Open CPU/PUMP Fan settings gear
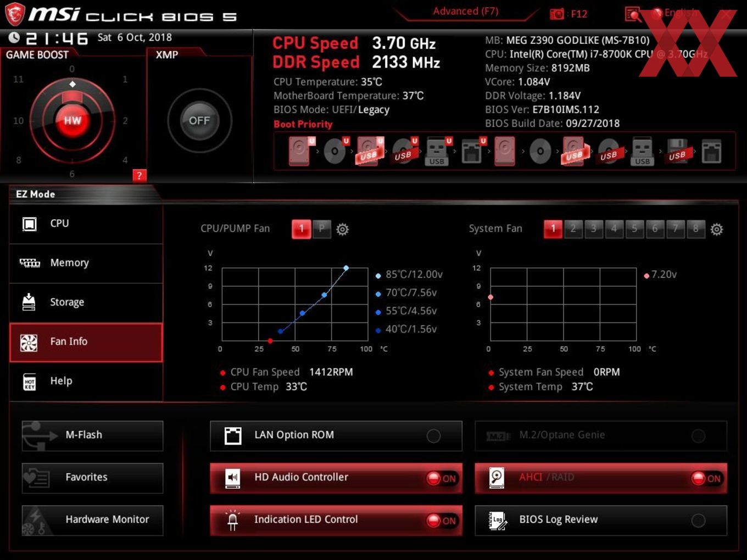Viewport: 747px width, 560px height. tap(342, 229)
